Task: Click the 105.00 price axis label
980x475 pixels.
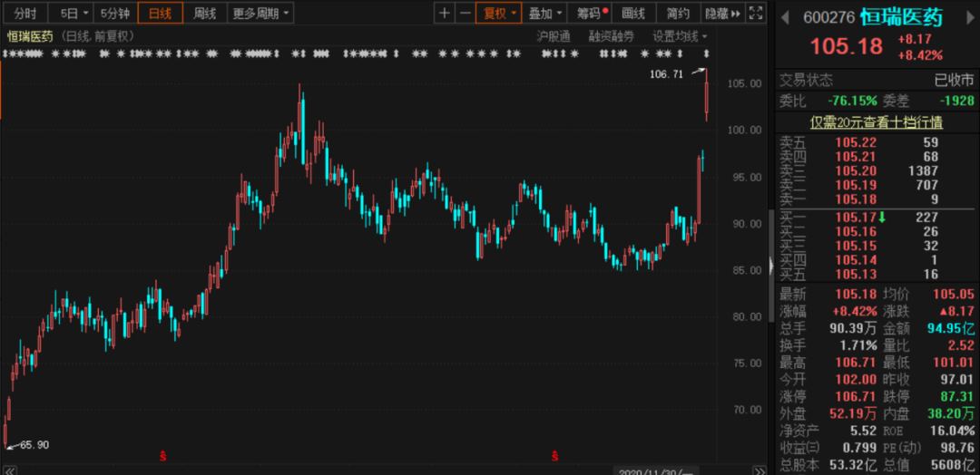Action: 746,83
